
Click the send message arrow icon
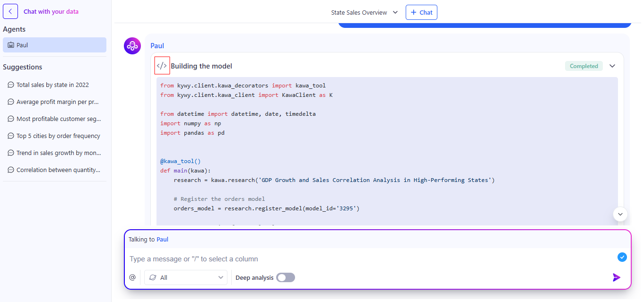pyautogui.click(x=616, y=277)
